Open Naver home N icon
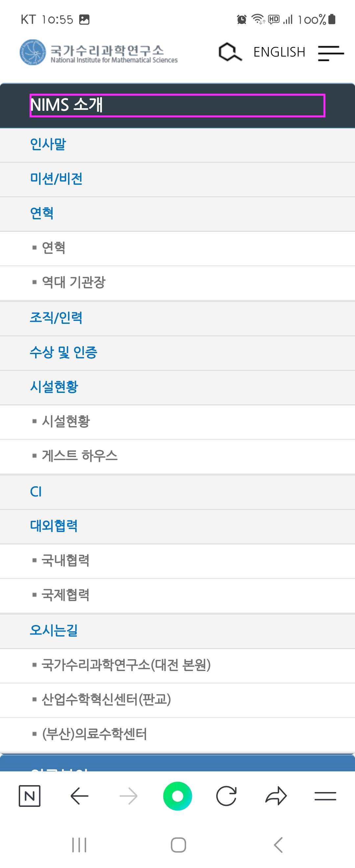 point(30,796)
